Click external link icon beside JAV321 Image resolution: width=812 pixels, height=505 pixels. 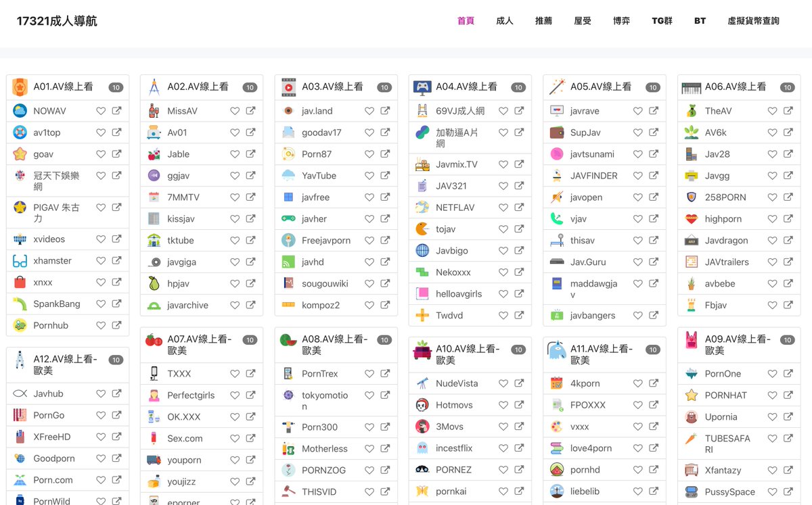click(x=519, y=186)
